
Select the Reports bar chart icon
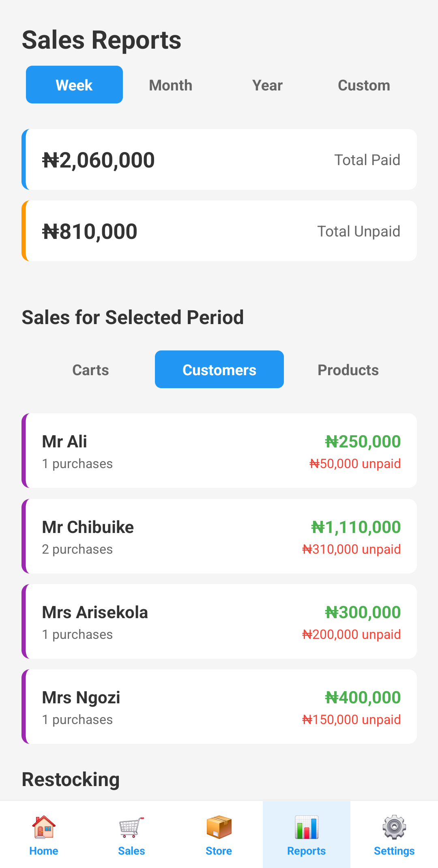click(x=307, y=827)
